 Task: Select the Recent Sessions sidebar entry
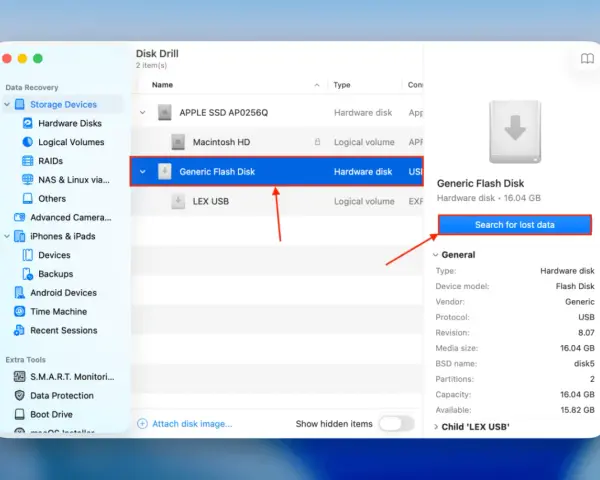point(64,330)
